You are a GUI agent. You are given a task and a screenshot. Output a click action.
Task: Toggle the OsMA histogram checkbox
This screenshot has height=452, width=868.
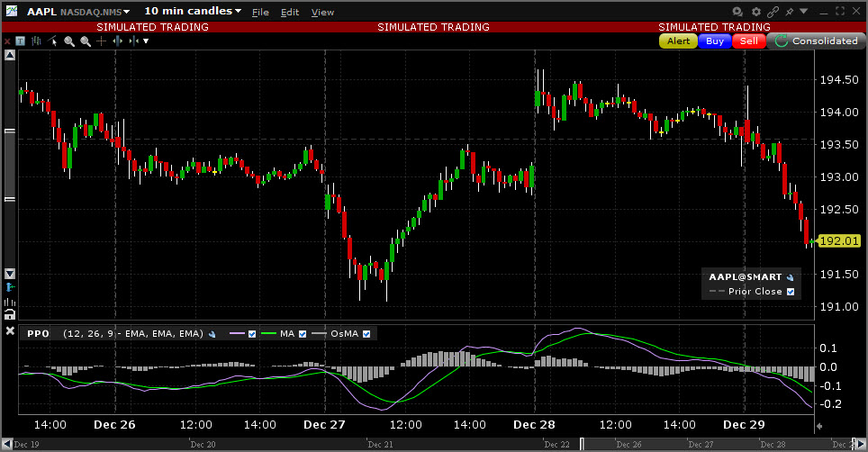[x=366, y=334]
